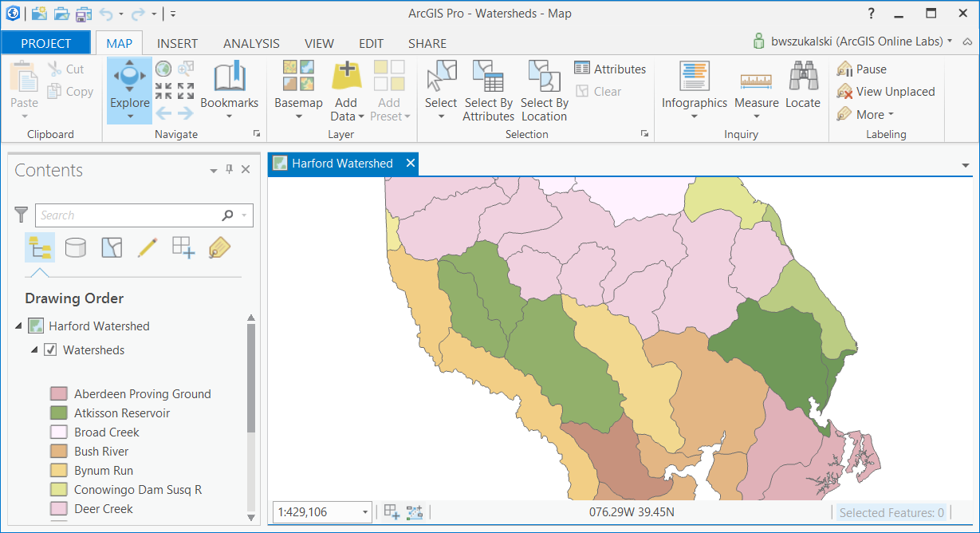
Task: Select the Broad Creek legend entry
Action: pos(107,432)
